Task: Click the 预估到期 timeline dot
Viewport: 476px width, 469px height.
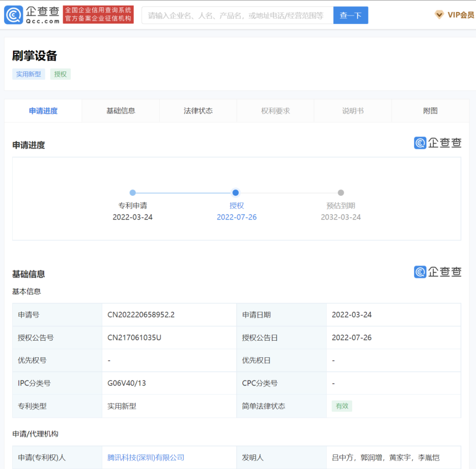Action: click(341, 193)
